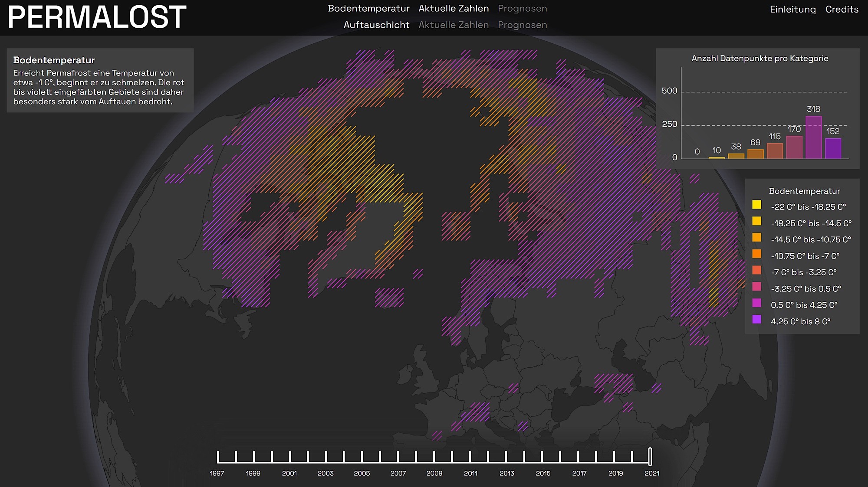Click the orange chart bar labeled 69
This screenshot has width=868, height=487.
755,154
